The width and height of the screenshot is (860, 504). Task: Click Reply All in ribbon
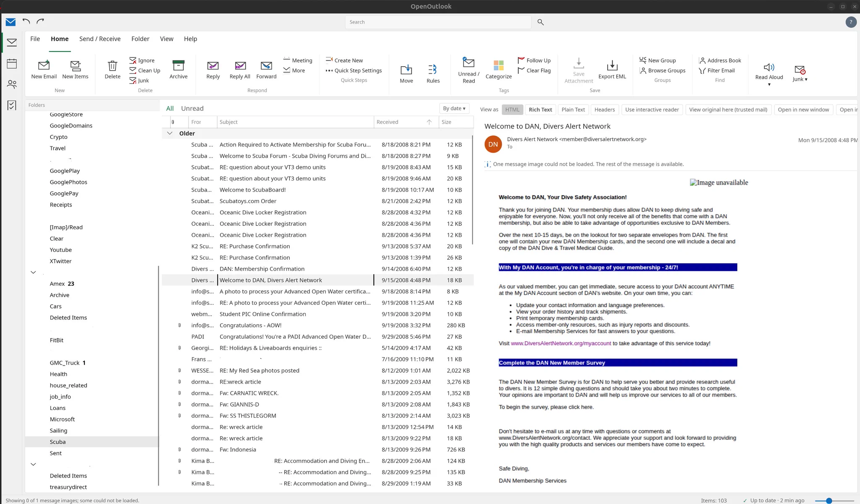point(240,69)
